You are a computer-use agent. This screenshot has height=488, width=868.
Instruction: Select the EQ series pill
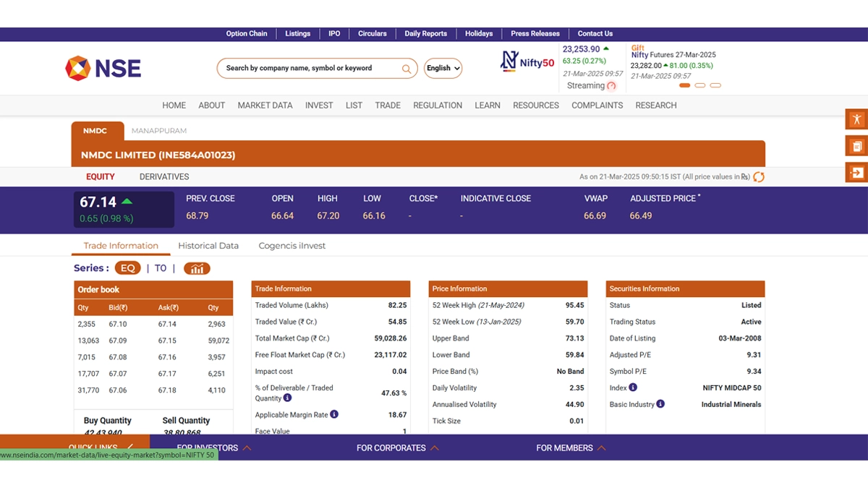127,268
